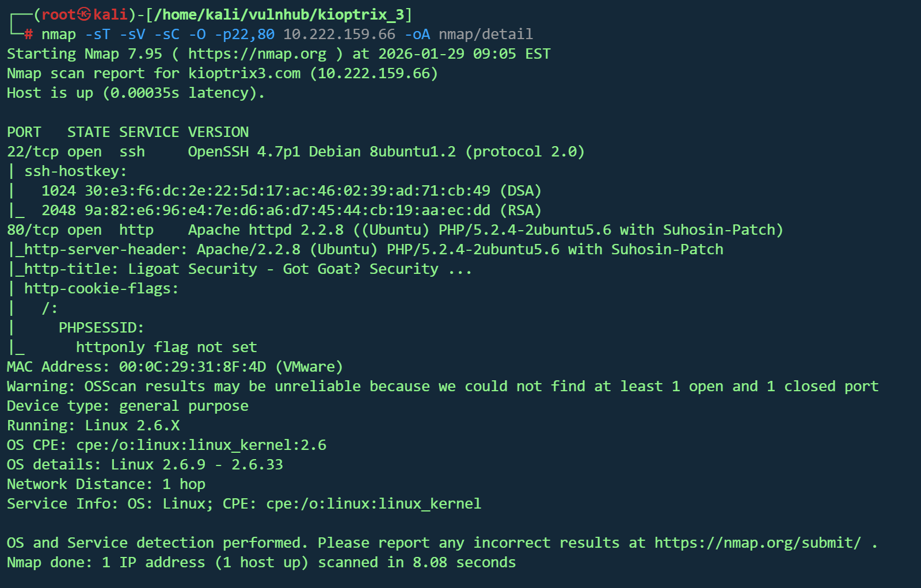The height and width of the screenshot is (588, 921).
Task: Click the OpenSSH 4.7p1 version text
Action: pyautogui.click(x=244, y=151)
